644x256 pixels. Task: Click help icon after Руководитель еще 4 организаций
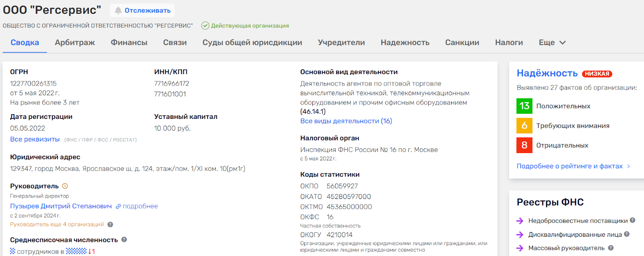(x=110, y=225)
